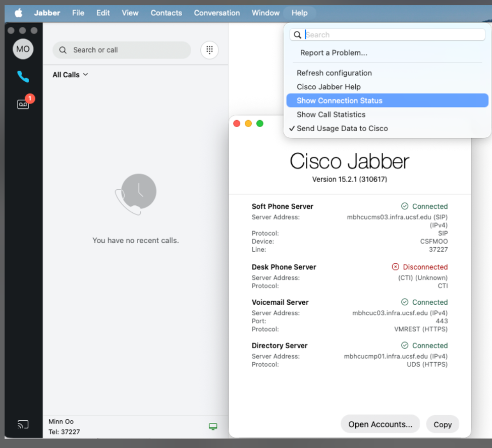Viewport: 492px width, 448px height.
Task: Click device name CSFMOO
Action: point(434,241)
